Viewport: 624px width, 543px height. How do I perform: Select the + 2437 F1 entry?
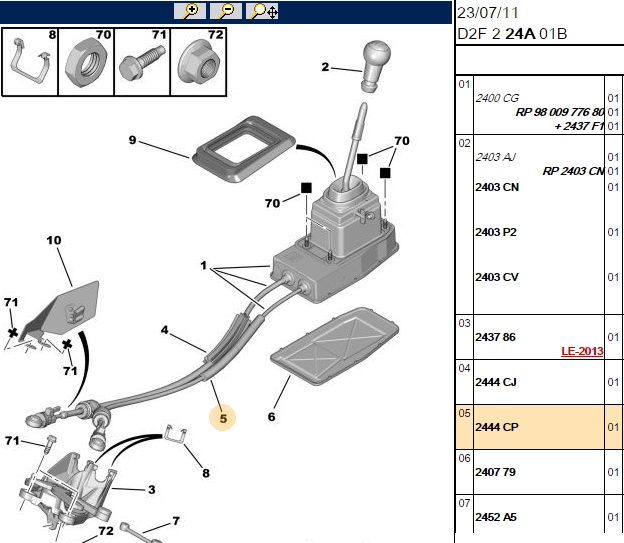click(x=579, y=126)
